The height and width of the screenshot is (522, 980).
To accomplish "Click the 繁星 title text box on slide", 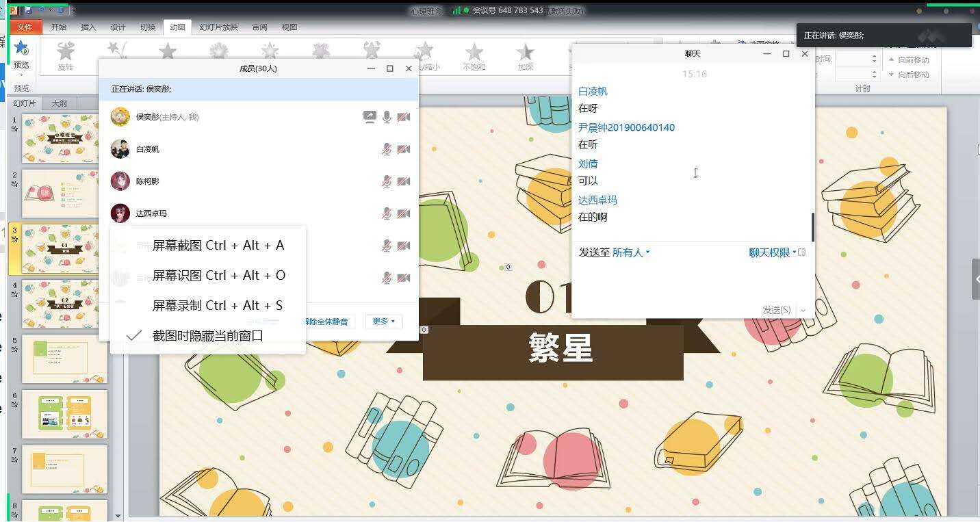I will [560, 348].
